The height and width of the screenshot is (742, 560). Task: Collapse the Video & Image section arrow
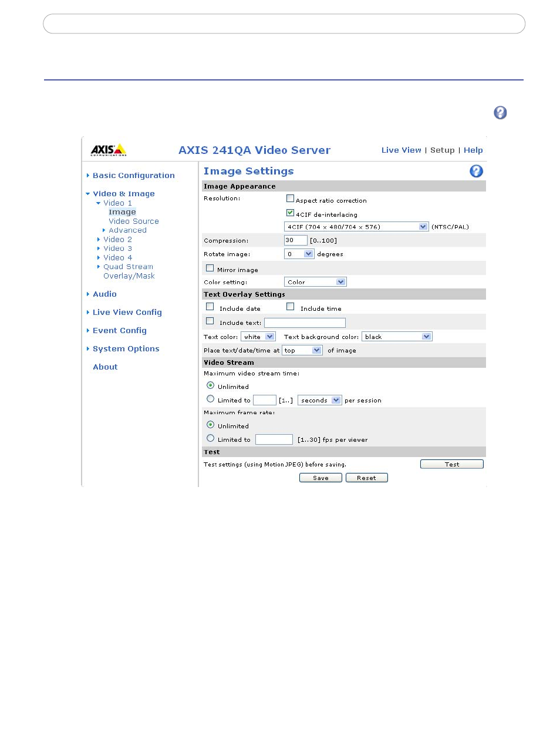88,194
